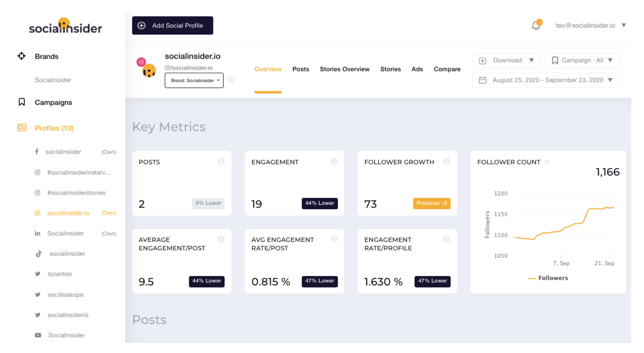Click Instagram icon beside #socialinsiderstories
Viewport: 644px width, 353px height.
(x=37, y=193)
